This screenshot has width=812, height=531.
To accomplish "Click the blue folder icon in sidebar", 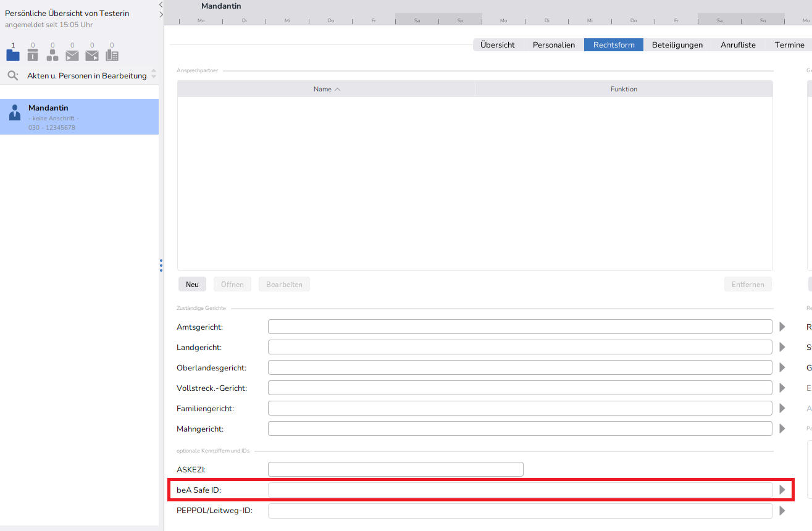I will (13, 55).
